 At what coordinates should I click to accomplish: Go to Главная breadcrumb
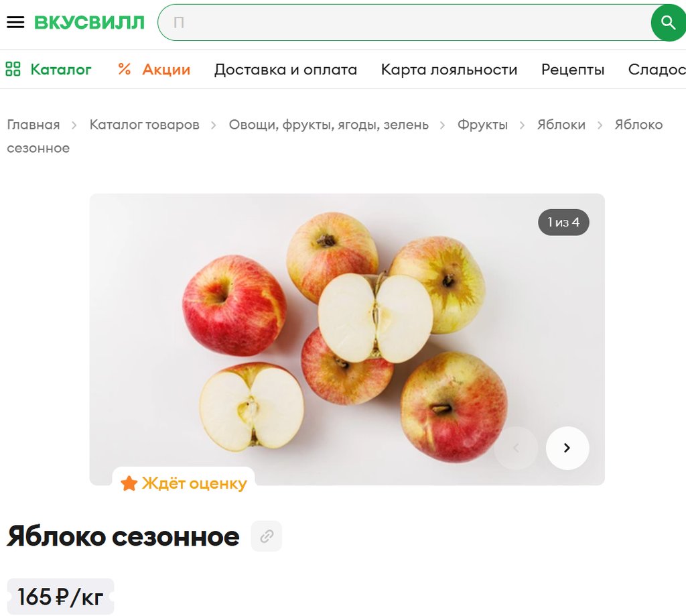point(33,125)
